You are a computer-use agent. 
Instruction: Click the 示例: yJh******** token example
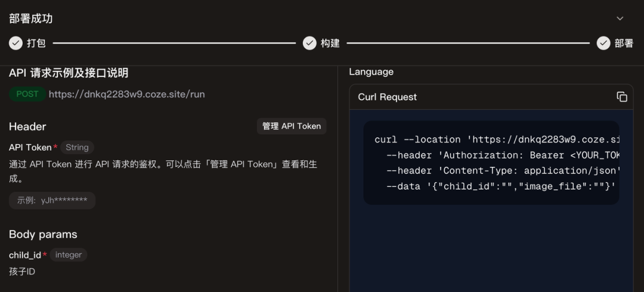52,200
